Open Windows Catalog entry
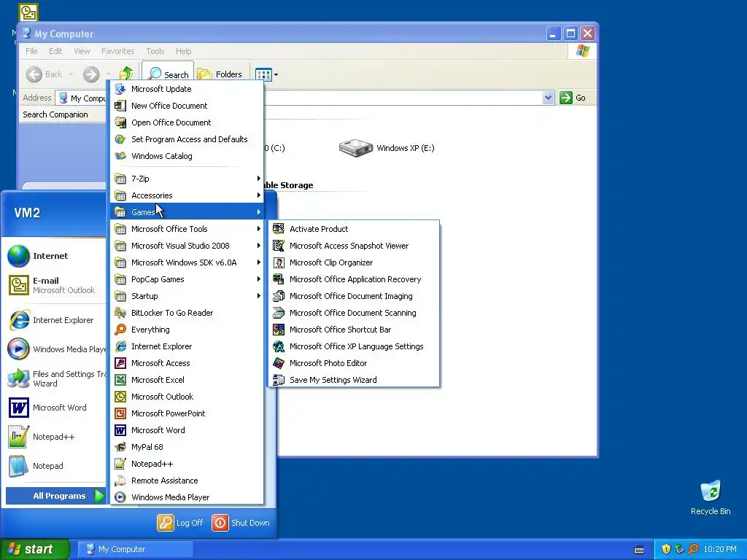This screenshot has height=560, width=747. 187,156
